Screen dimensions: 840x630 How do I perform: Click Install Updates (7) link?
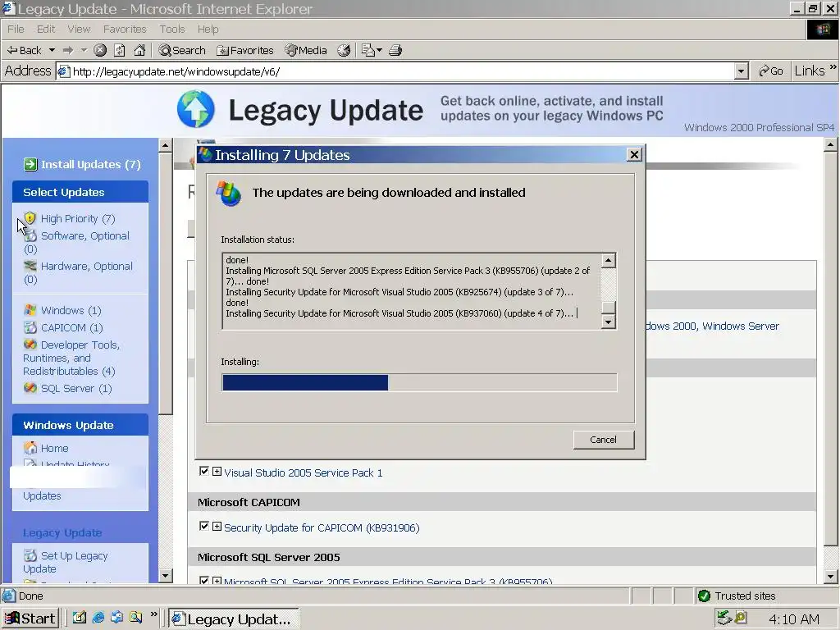90,164
